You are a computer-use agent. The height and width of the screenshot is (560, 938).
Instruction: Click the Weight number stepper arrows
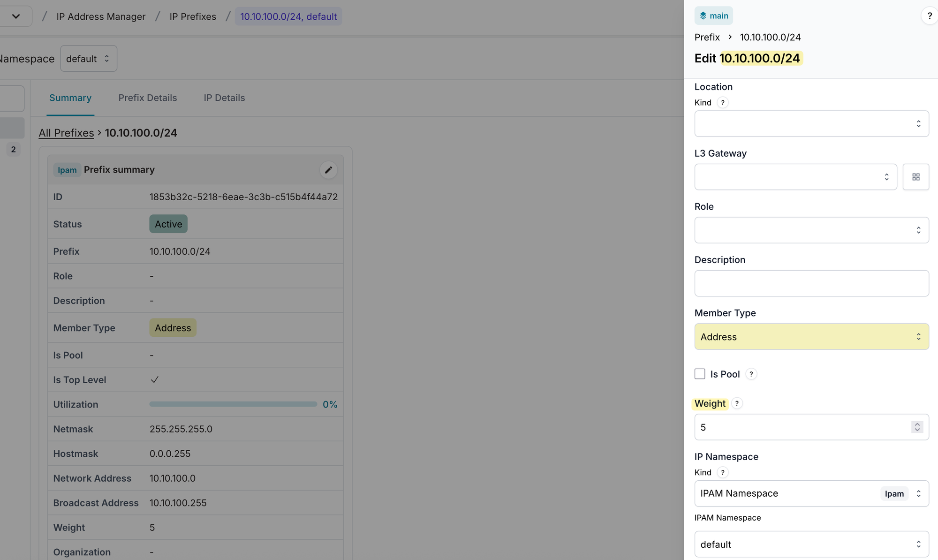coord(917,427)
